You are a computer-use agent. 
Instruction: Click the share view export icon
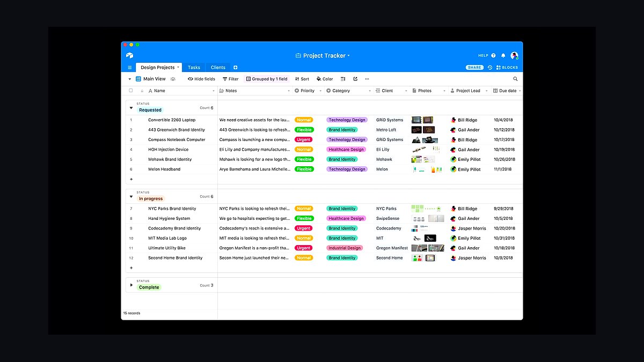pyautogui.click(x=355, y=79)
